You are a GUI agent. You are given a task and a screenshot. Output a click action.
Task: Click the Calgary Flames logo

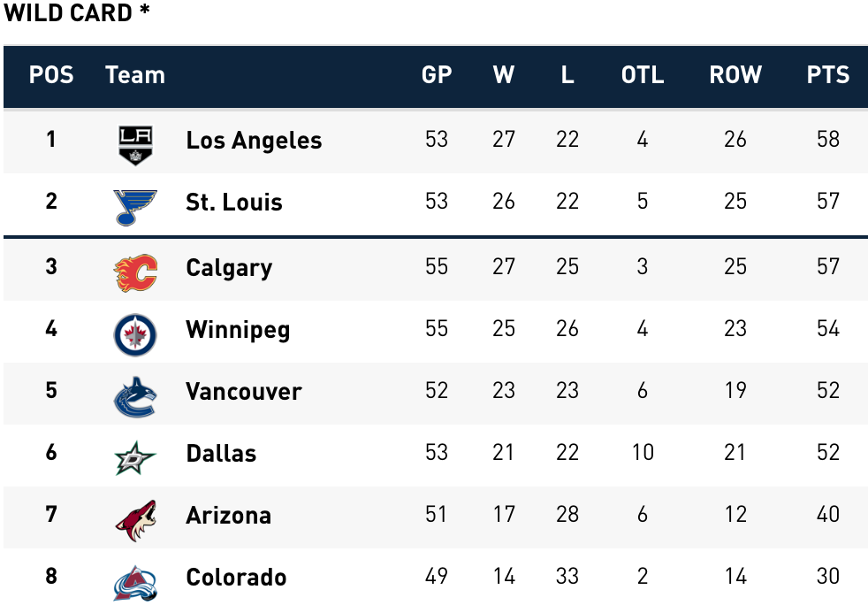coord(135,273)
